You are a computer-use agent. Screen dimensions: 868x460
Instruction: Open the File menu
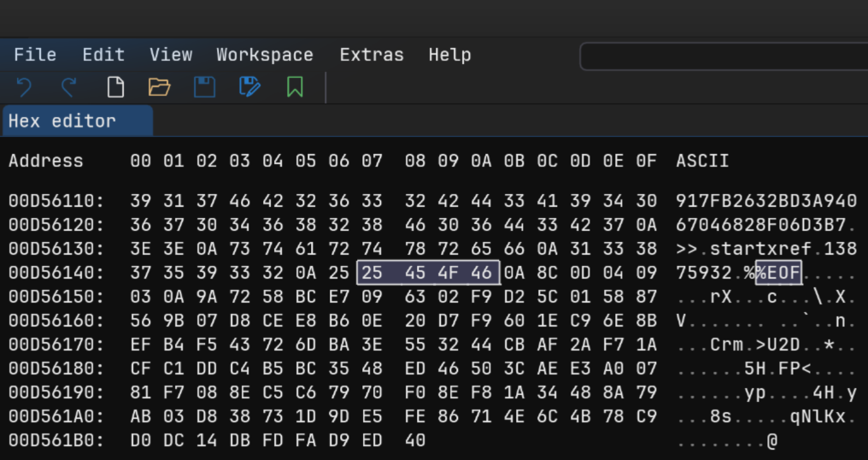[x=35, y=55]
